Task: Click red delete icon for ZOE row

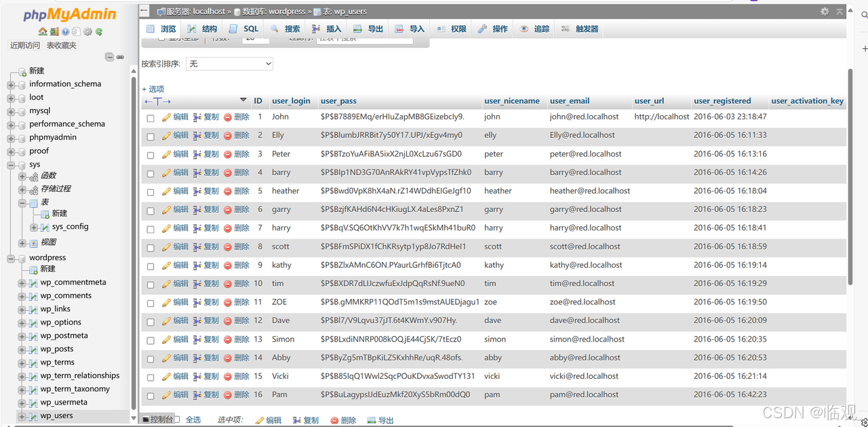Action: [x=228, y=302]
